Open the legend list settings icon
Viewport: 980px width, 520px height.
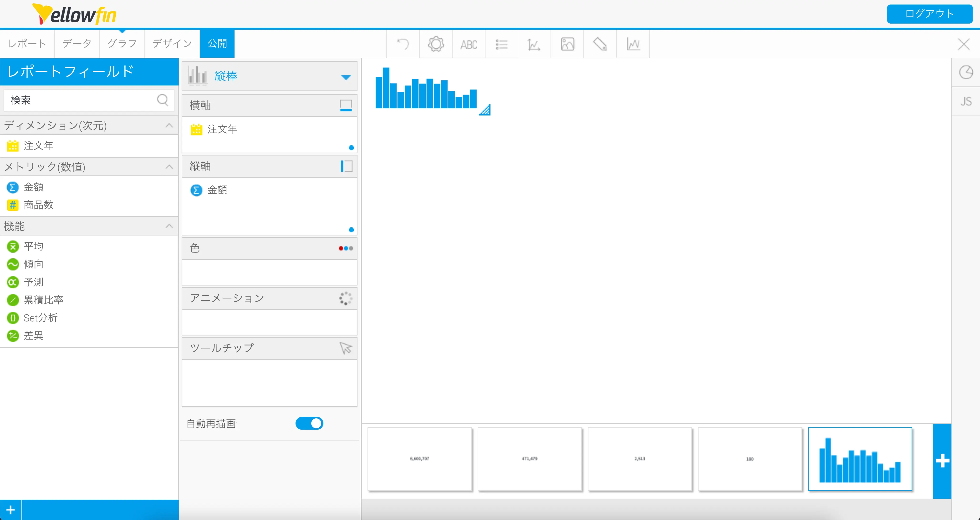(501, 45)
